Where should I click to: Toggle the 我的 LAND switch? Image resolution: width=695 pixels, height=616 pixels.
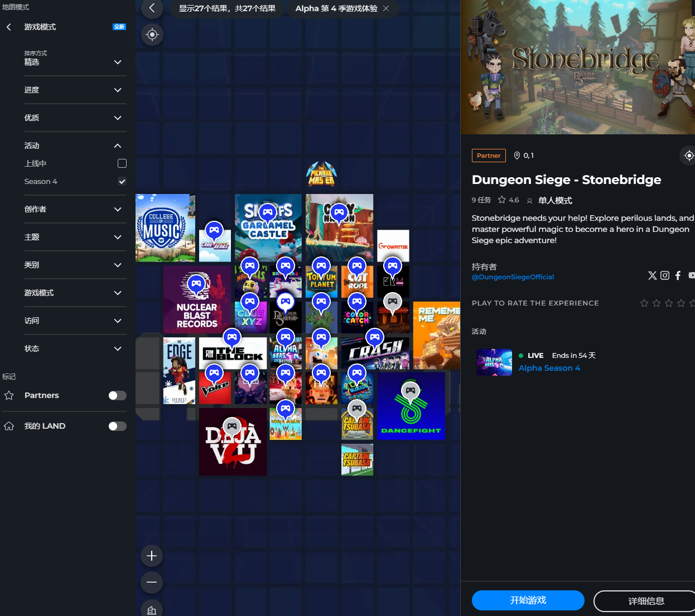pos(117,426)
